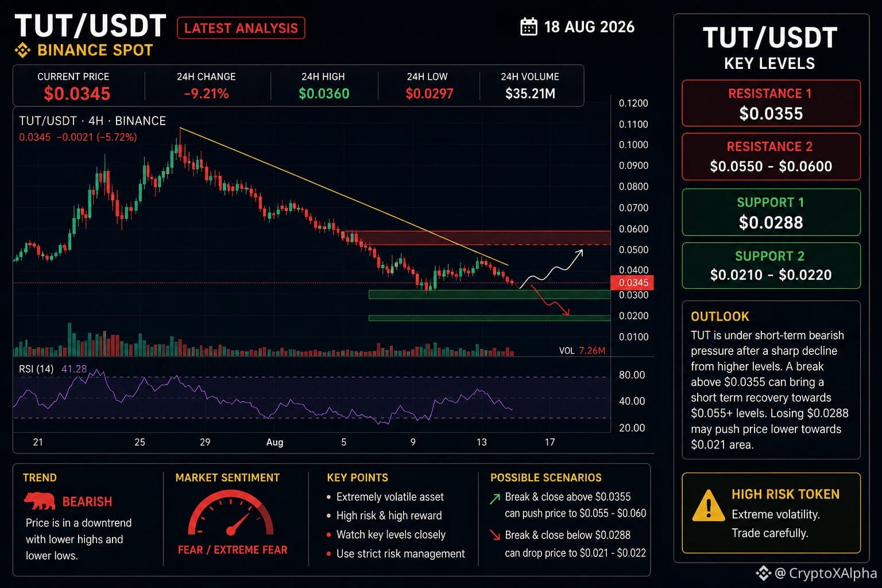Select the RESISTANCE 2 $0.0550 - $0.0600 card
Viewport: 882px width, 588px height.
(x=771, y=157)
